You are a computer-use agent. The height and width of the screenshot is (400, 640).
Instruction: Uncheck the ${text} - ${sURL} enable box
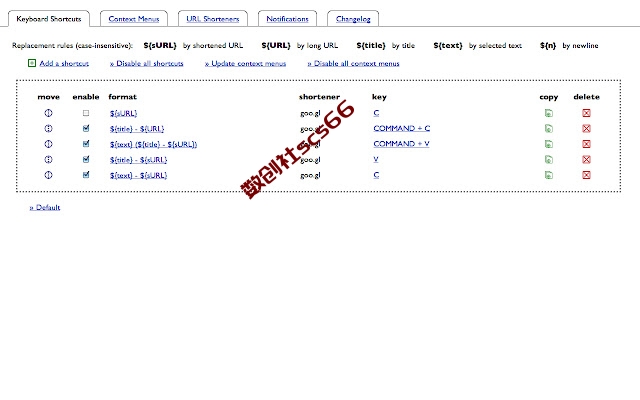point(86,175)
